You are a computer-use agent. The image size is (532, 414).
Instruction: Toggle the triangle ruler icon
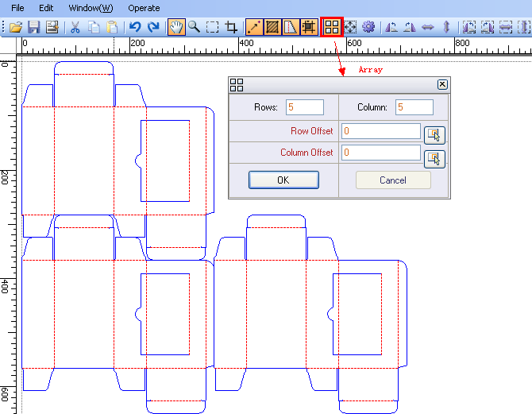291,27
